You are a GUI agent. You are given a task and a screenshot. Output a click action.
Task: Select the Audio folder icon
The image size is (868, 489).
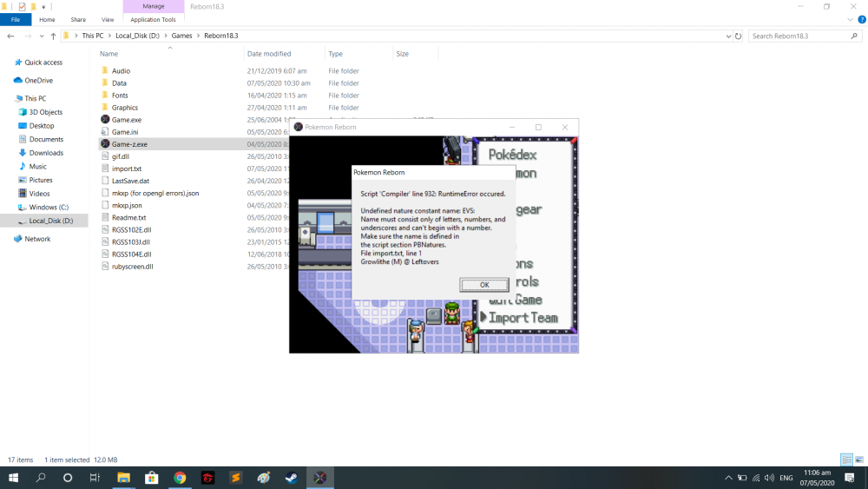[x=105, y=70]
